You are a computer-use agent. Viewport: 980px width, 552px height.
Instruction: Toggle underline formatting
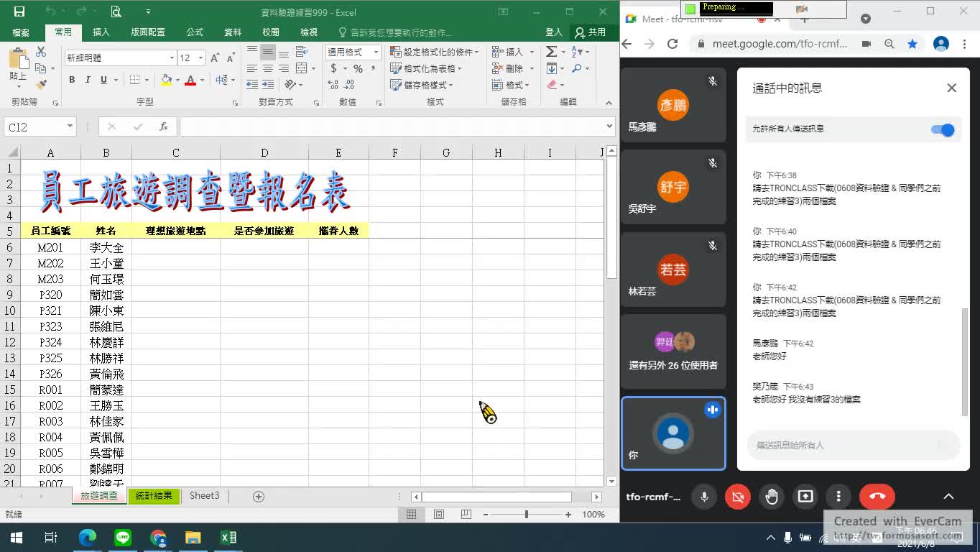(x=103, y=80)
